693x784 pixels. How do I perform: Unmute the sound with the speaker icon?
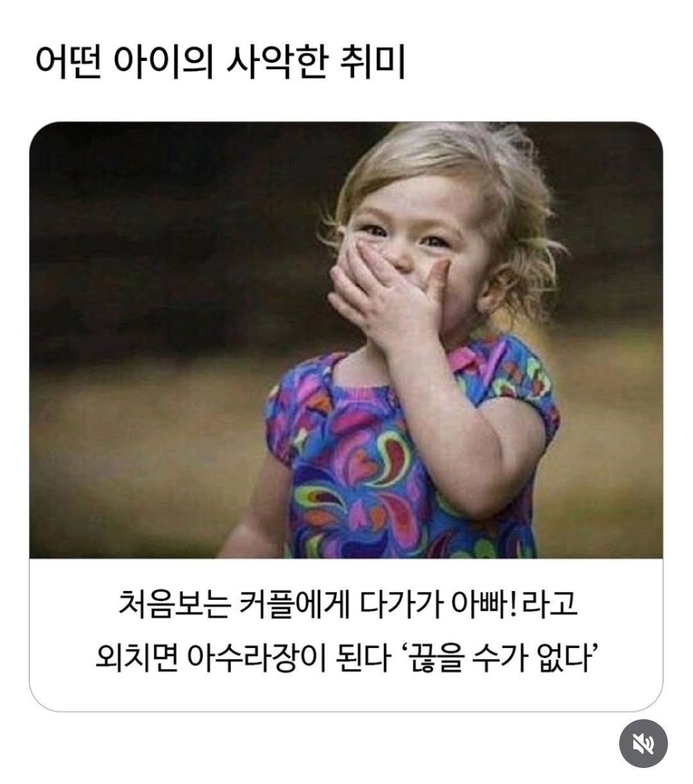(x=643, y=744)
